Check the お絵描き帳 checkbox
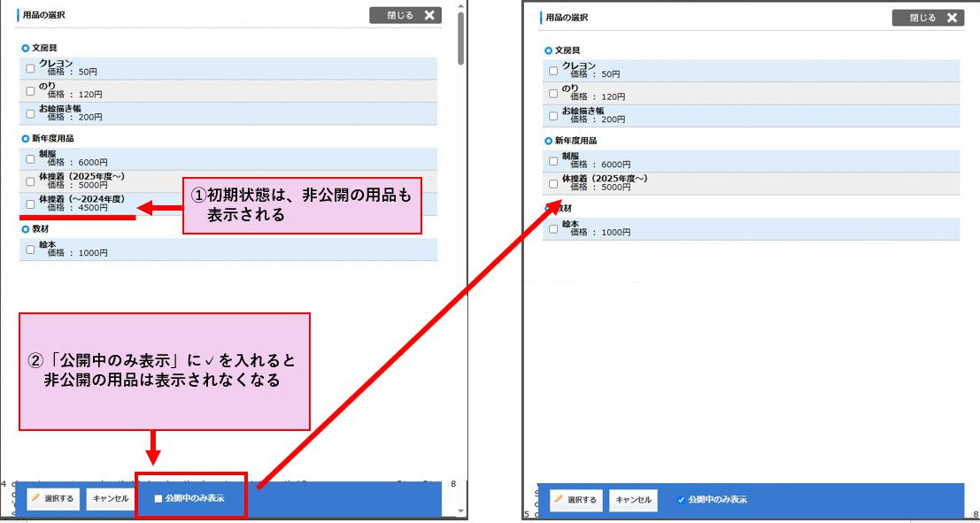The height and width of the screenshot is (523, 980). pos(28,113)
